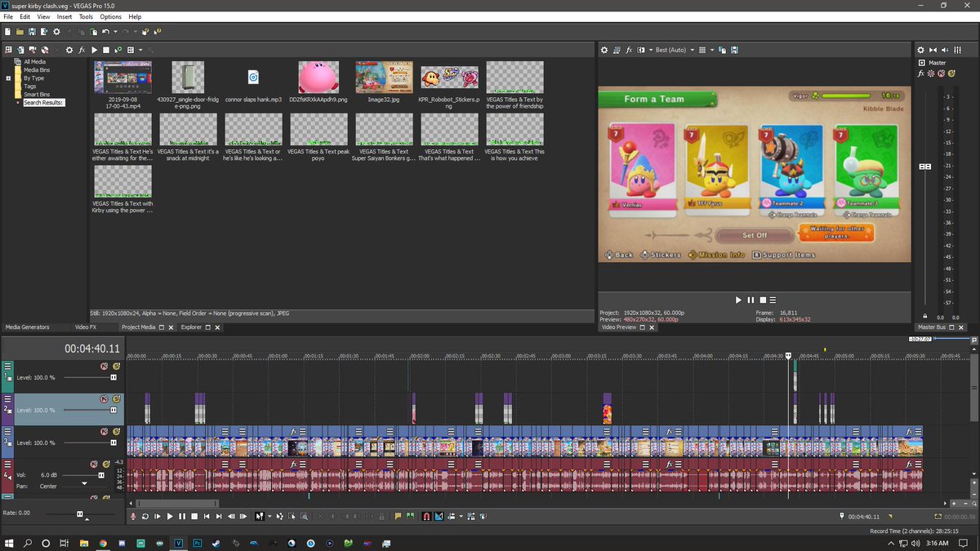Insert region with green flag icon
The image size is (980, 551).
(410, 517)
